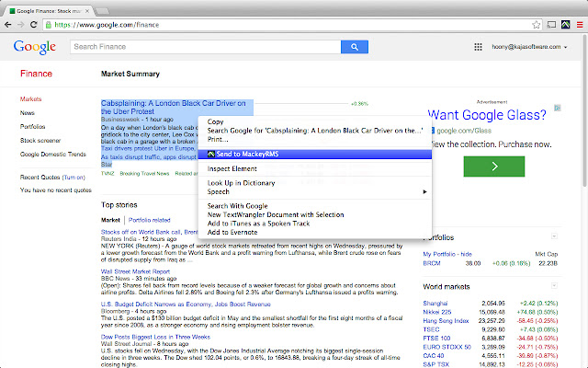Image resolution: width=588 pixels, height=368 pixels.
Task: Open the Google apps grid icon
Action: point(478,47)
